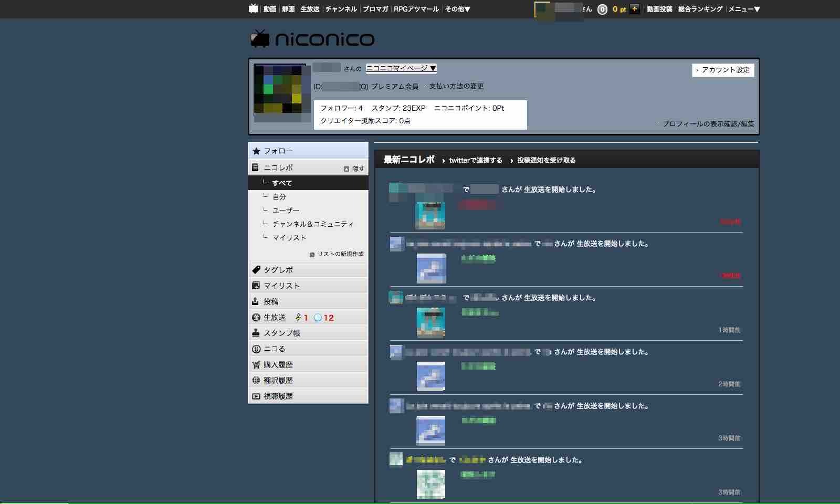This screenshot has width=840, height=504.
Task: Click the star icon beside フォロー
Action: (x=256, y=151)
